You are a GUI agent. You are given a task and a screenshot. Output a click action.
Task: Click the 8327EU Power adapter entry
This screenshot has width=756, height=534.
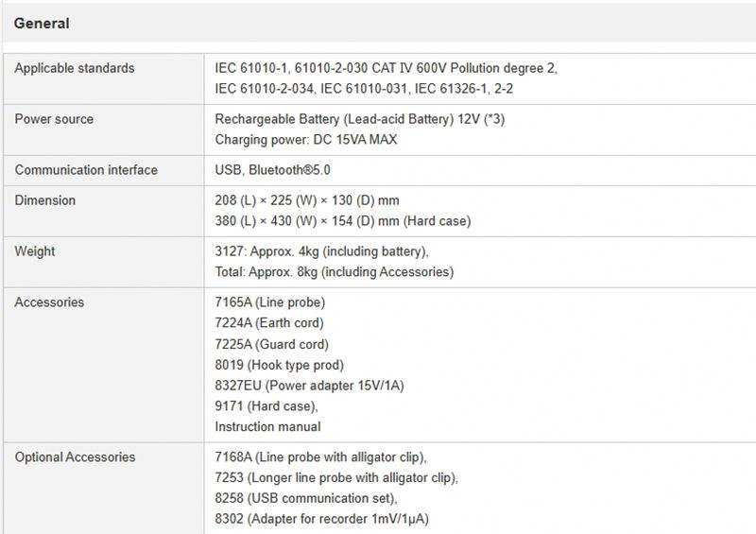coord(310,386)
